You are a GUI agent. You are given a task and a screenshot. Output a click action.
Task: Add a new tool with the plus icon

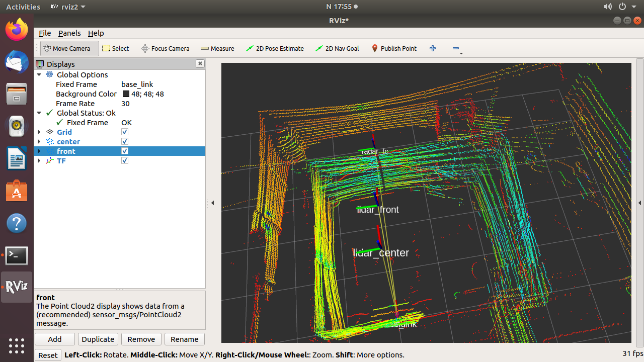[x=433, y=48]
